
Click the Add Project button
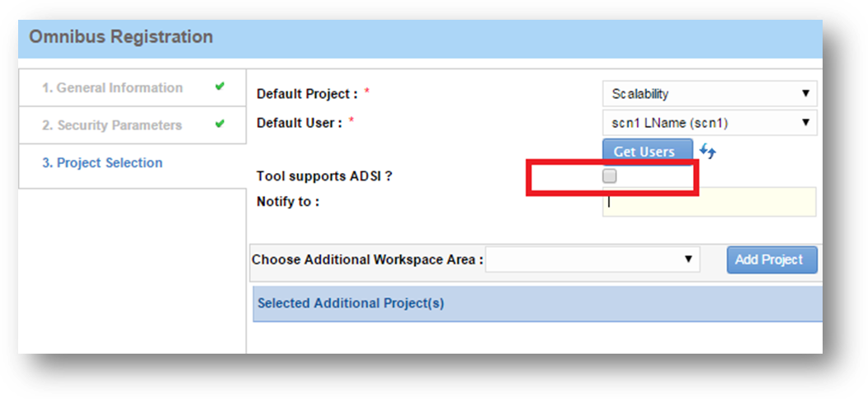point(771,260)
